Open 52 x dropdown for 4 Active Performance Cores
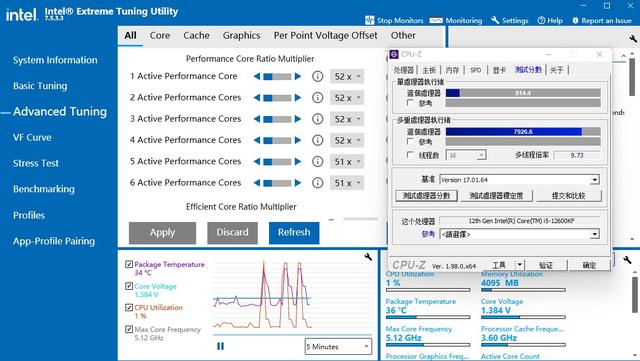Screen dimensions: 640x361 click(x=347, y=140)
